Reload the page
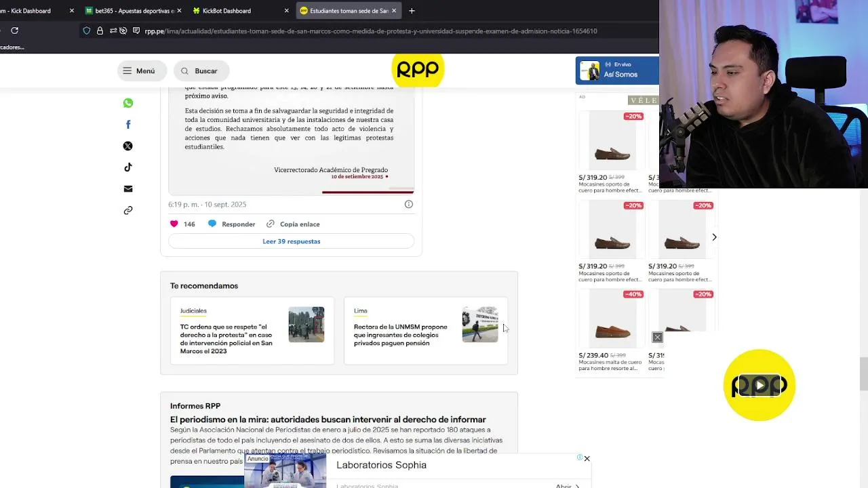The height and width of the screenshot is (488, 868). pos(14,30)
